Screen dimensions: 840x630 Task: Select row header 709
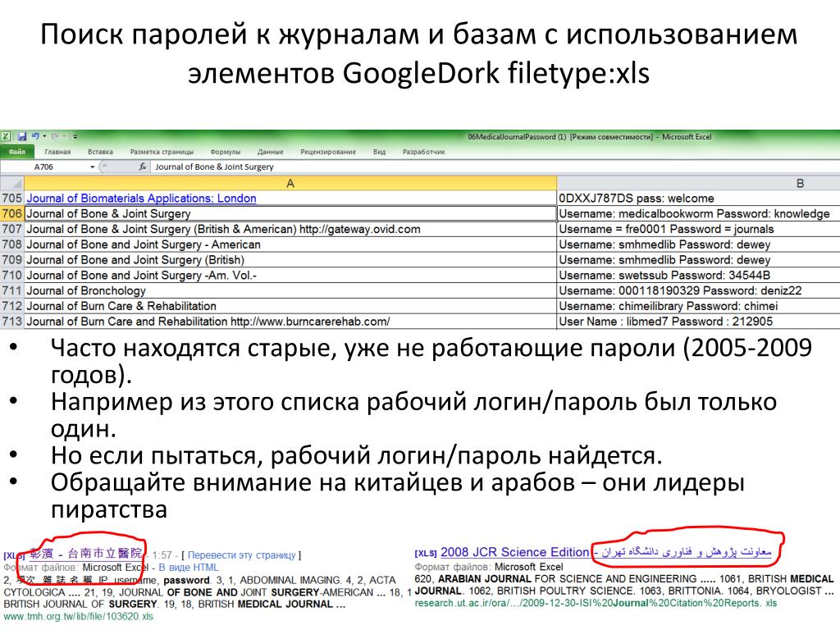coord(11,260)
